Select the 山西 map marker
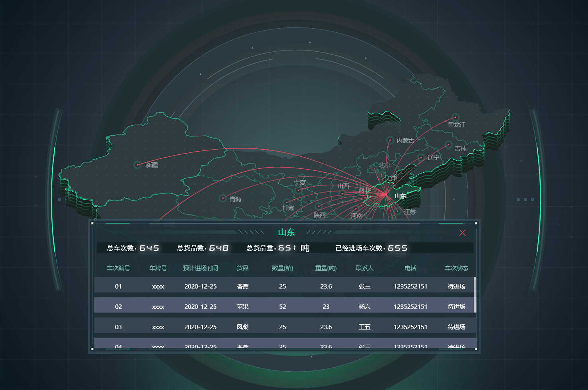The height and width of the screenshot is (390, 588). (342, 193)
